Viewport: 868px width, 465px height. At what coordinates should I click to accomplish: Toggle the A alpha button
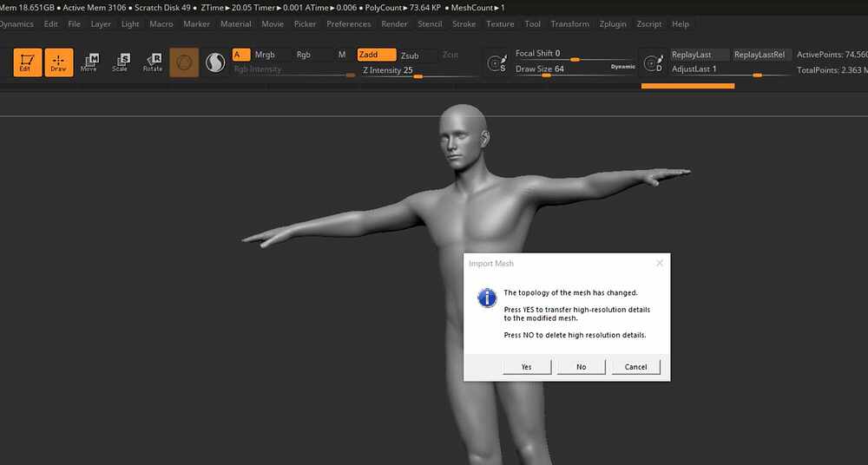[241, 55]
